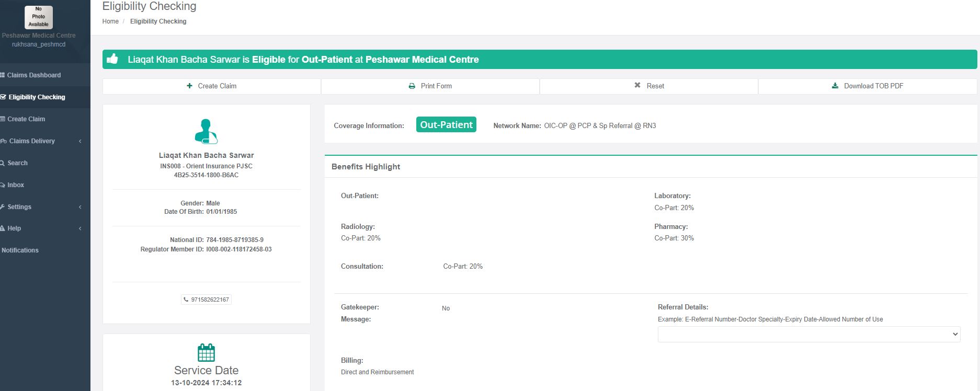Click the Service Date calendar icon
Screen dimensions: 980x391
tap(206, 353)
